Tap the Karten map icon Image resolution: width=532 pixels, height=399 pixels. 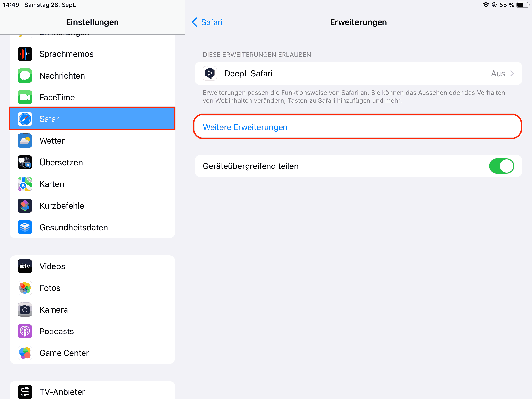[x=25, y=184]
